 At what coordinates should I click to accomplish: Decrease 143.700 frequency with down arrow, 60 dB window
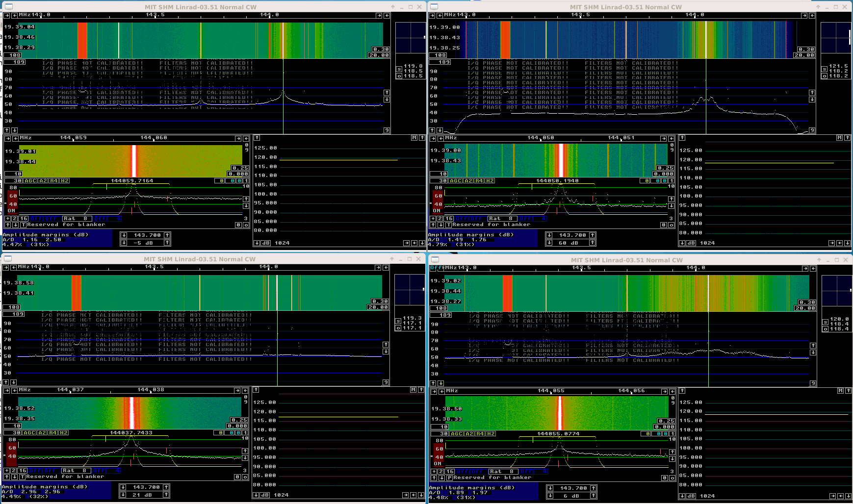[x=549, y=235]
